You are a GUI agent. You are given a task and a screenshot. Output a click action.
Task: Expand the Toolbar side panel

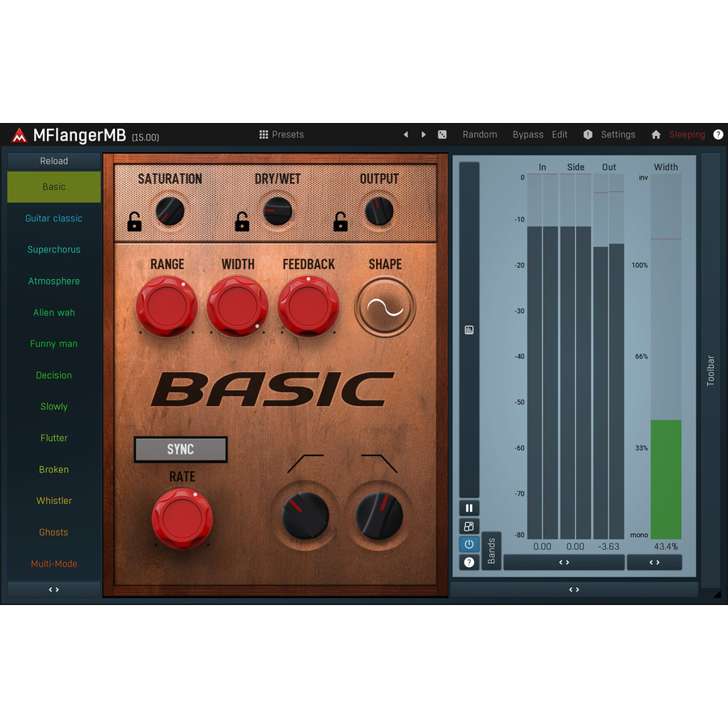710,370
